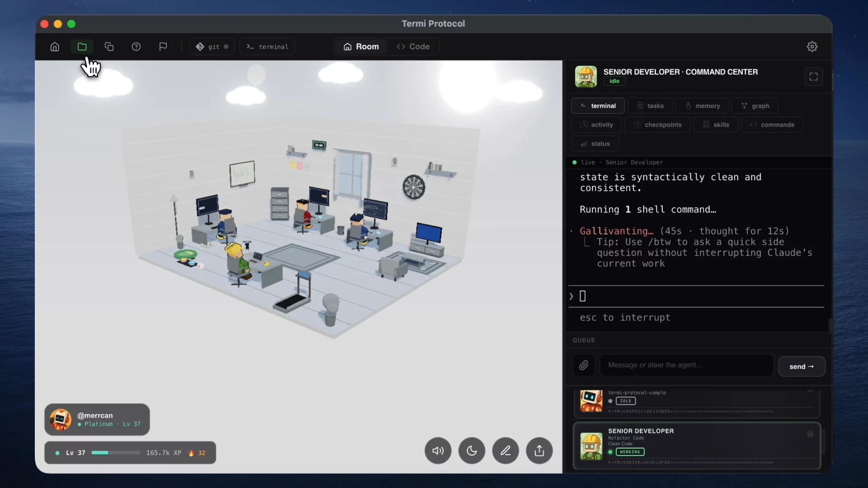
Task: Select the Senior Developer agent card
Action: pyautogui.click(x=697, y=446)
